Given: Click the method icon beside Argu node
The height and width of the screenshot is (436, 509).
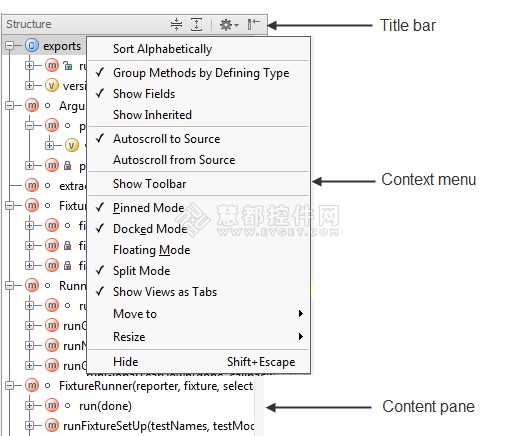Looking at the screenshot, I should coord(32,105).
